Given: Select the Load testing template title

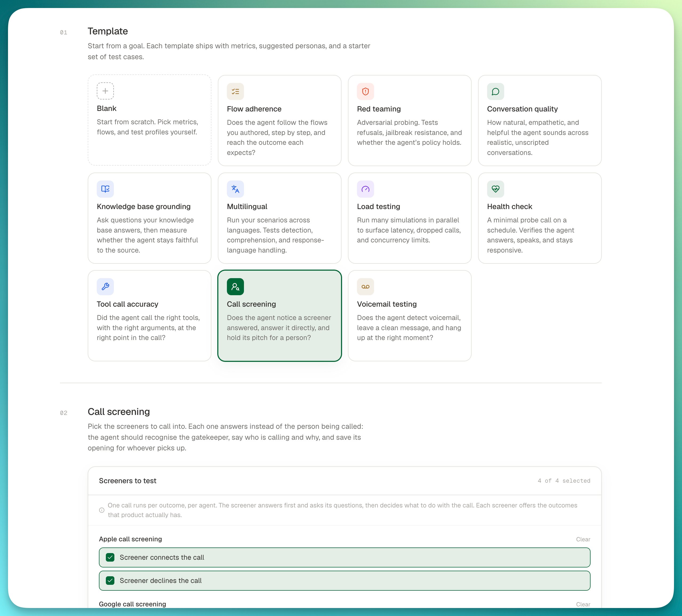Looking at the screenshot, I should [x=379, y=207].
